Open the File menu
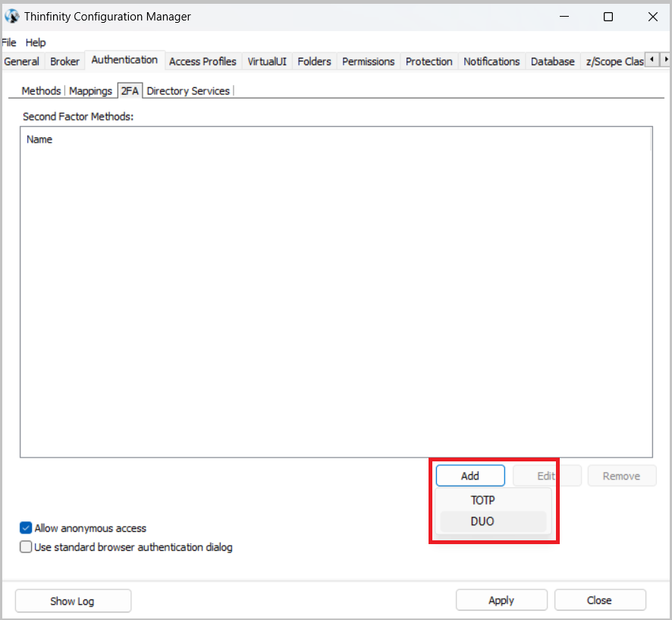672x620 pixels. [9, 42]
